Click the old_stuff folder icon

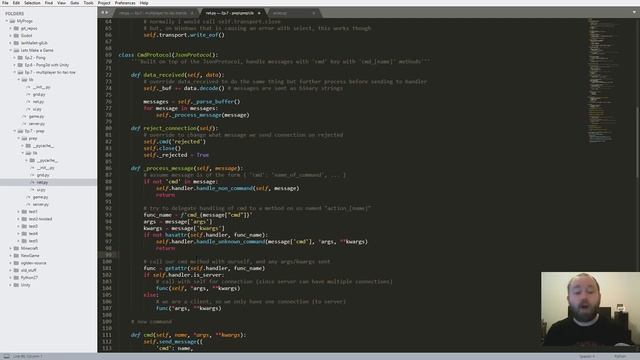pyautogui.click(x=16, y=270)
